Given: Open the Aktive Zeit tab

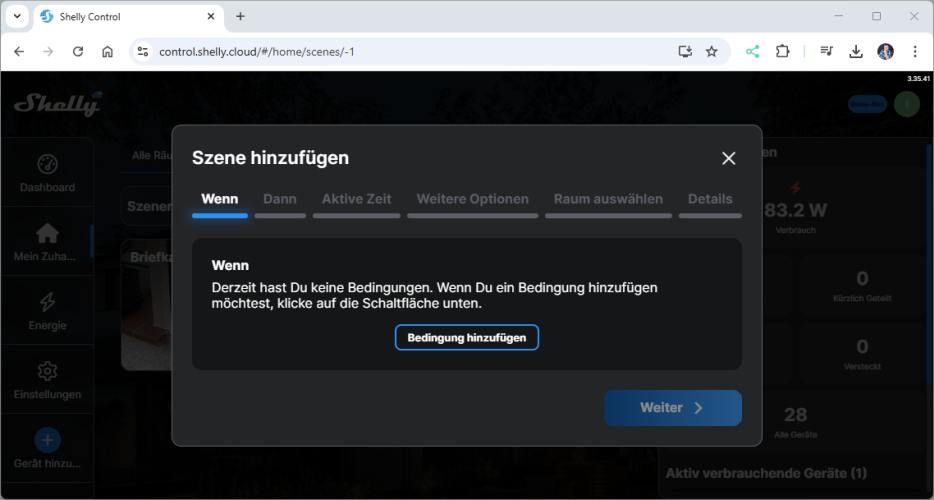Looking at the screenshot, I should pyautogui.click(x=356, y=199).
